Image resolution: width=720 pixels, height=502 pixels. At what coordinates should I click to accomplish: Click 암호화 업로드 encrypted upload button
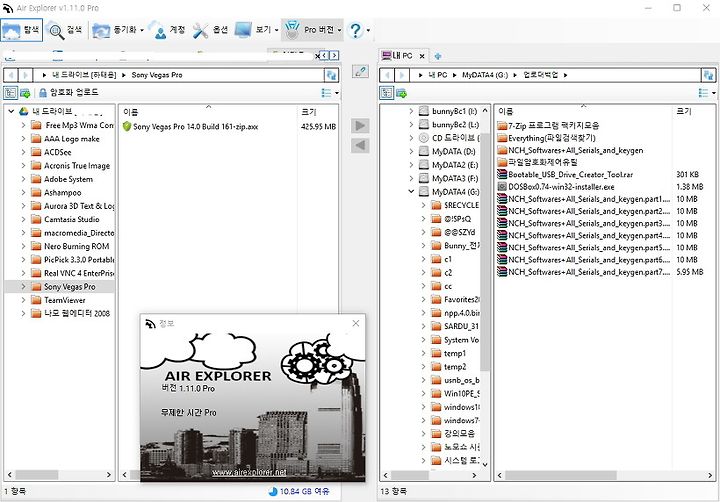(x=68, y=93)
